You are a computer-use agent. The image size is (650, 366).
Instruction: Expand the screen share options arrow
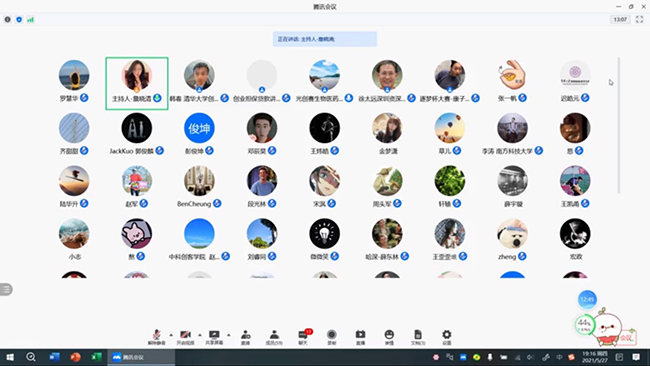[228, 334]
